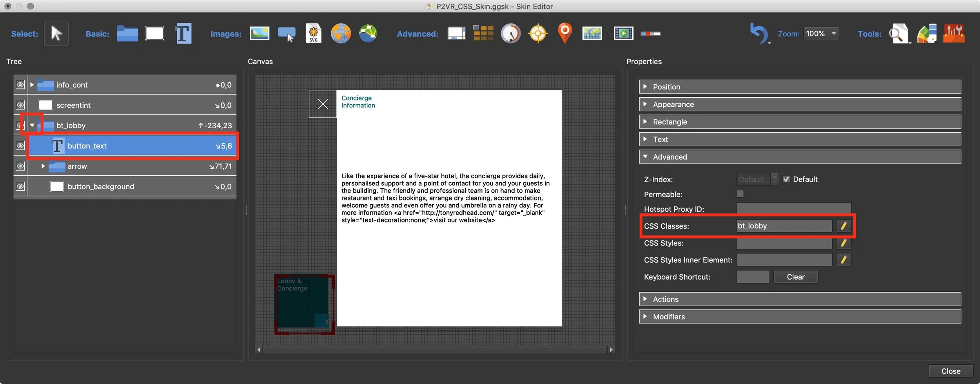
Task: Select the button_text tree item
Action: pyautogui.click(x=132, y=146)
